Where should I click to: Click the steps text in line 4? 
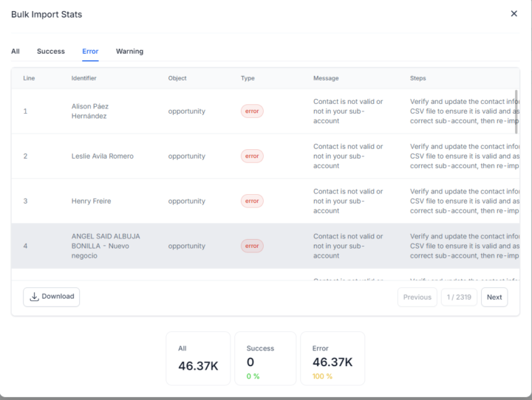point(465,246)
